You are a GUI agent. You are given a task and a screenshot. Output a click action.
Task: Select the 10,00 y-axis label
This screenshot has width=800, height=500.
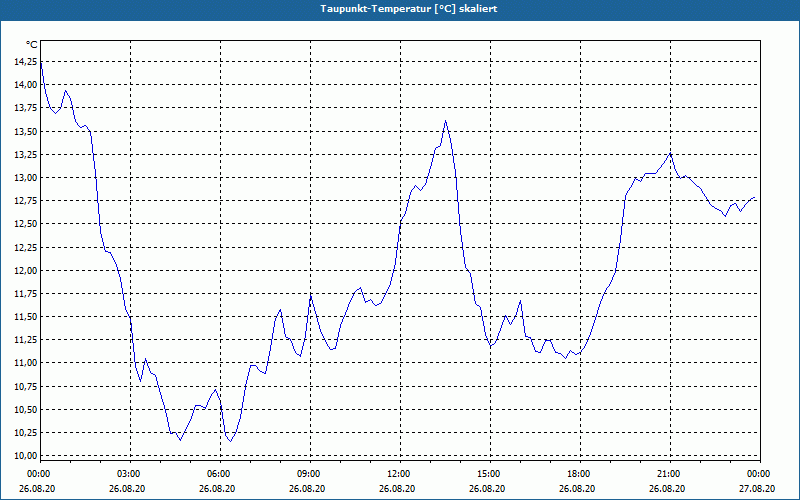click(x=26, y=456)
